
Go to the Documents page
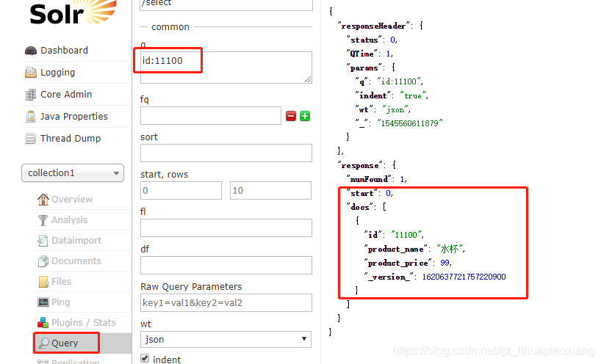(76, 261)
